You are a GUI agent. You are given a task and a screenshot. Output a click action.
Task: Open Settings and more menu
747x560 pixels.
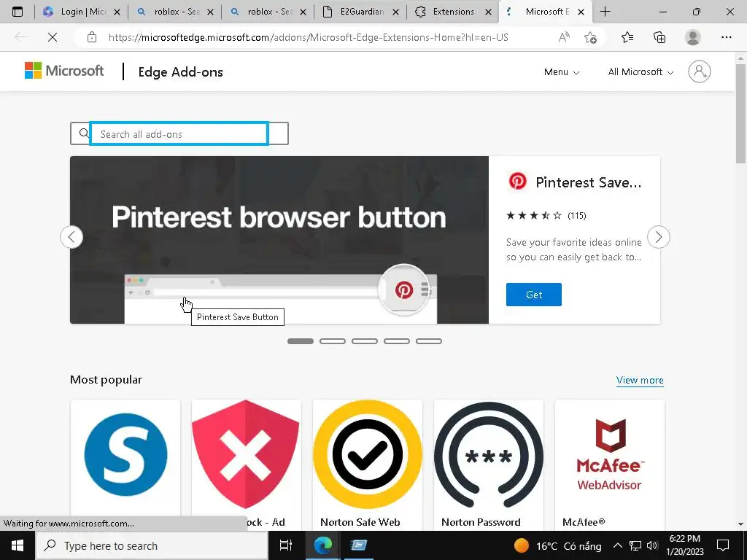tap(726, 37)
